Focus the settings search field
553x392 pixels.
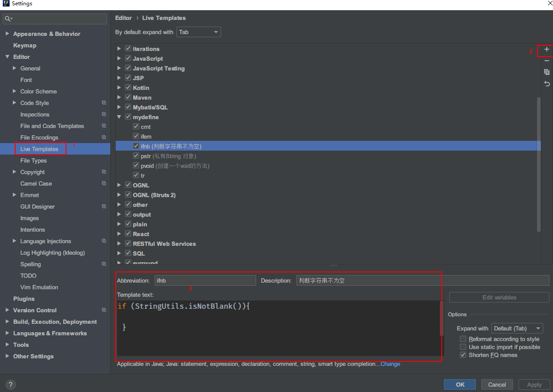click(x=55, y=19)
